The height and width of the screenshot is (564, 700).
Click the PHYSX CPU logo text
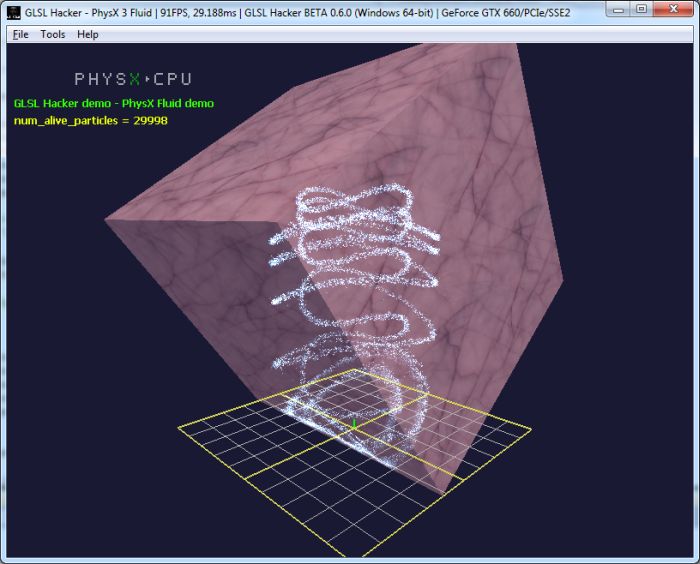tap(133, 79)
